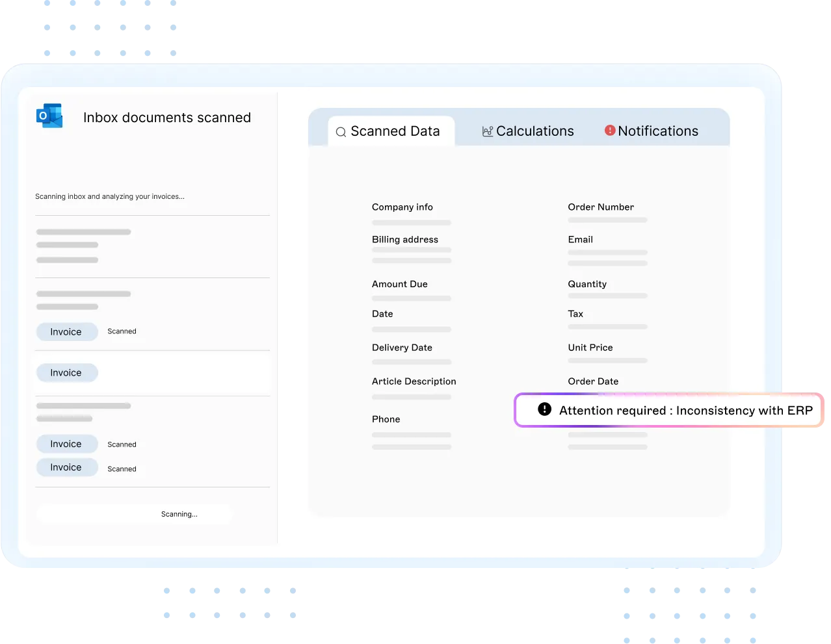Viewport: 831px width, 644px height.
Task: Select the unscanned Invoice tag in highlighted row
Action: (67, 373)
